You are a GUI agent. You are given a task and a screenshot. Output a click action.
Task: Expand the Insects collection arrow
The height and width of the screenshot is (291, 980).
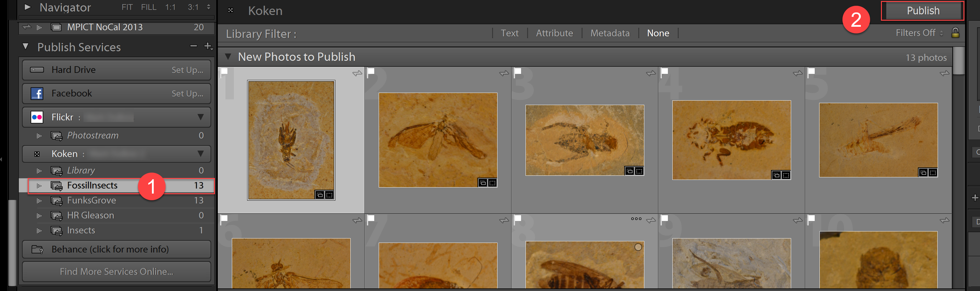[x=39, y=231]
